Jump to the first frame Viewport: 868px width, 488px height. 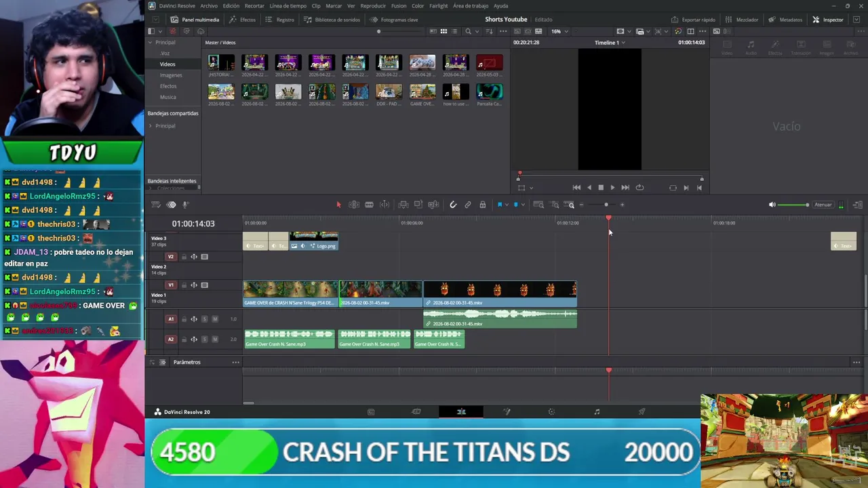576,188
